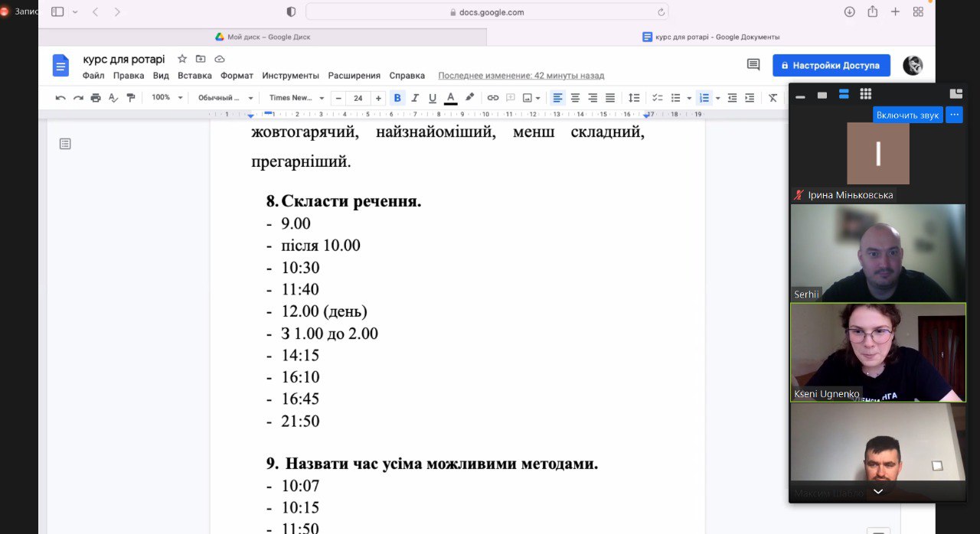Click the Включить звук button
Viewport: 980px width, 534px height.
(907, 115)
